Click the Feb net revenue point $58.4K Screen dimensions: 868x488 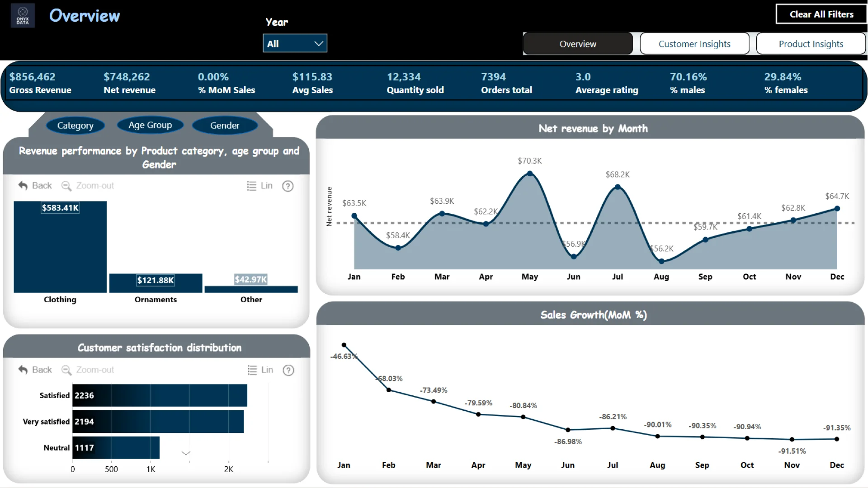pyautogui.click(x=398, y=248)
